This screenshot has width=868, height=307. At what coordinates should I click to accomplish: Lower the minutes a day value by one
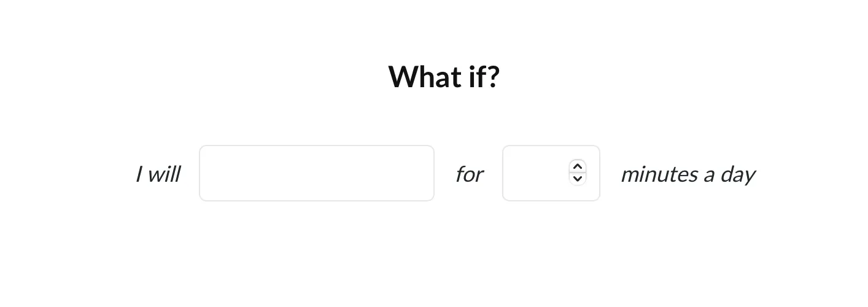point(577,179)
